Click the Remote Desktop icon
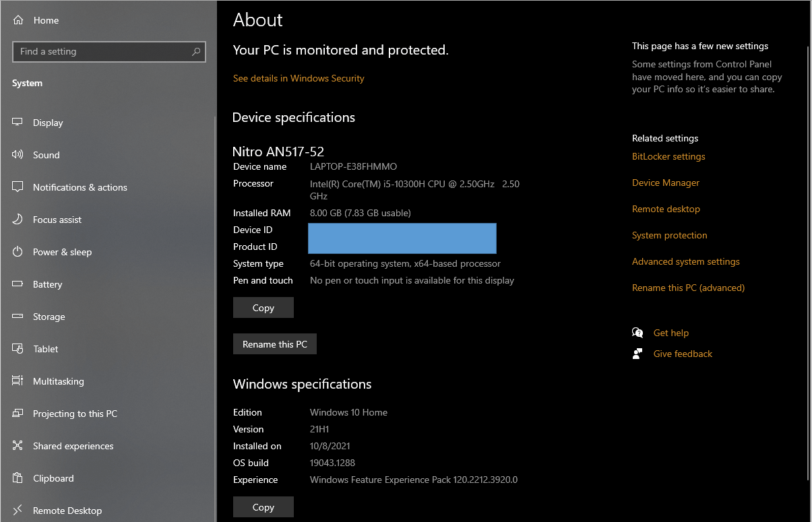This screenshot has width=812, height=522. coord(18,511)
